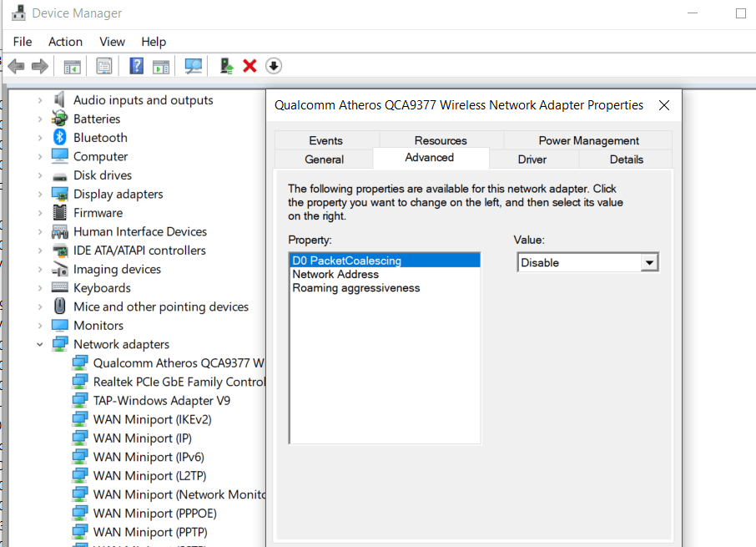756x547 pixels.
Task: Open the File menu
Action: (x=23, y=42)
